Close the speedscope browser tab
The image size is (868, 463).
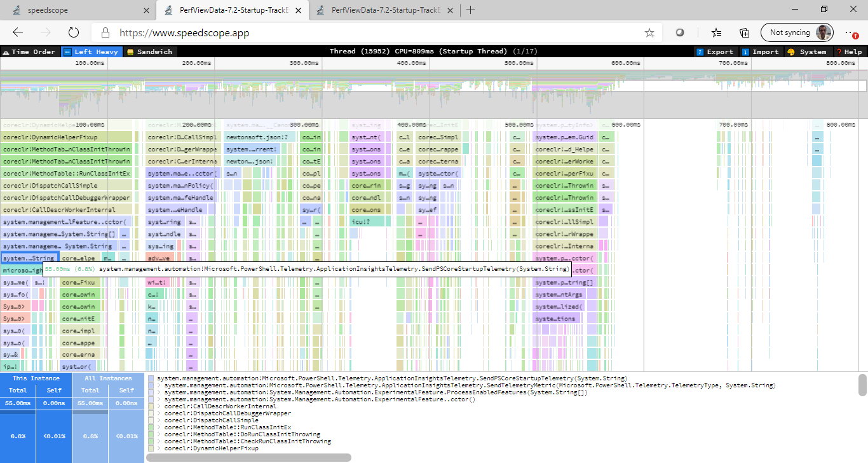pos(146,10)
